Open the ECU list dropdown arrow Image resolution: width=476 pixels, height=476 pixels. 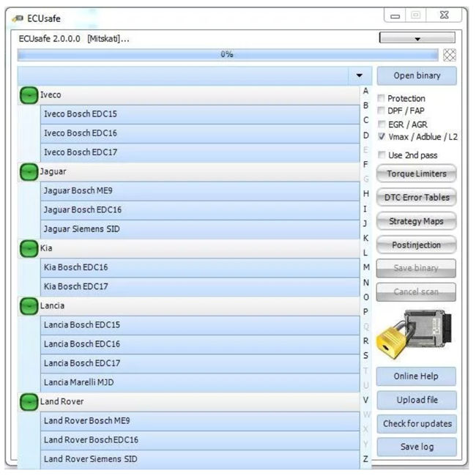coord(360,75)
